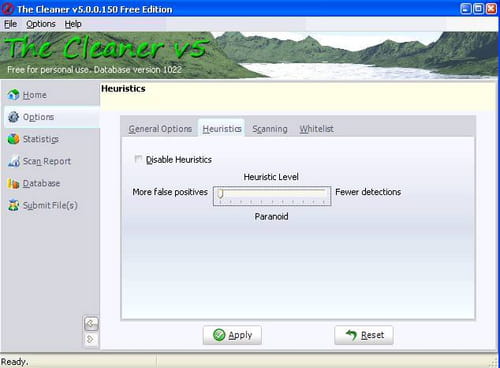Open the Help menu
The height and width of the screenshot is (368, 500).
click(73, 24)
